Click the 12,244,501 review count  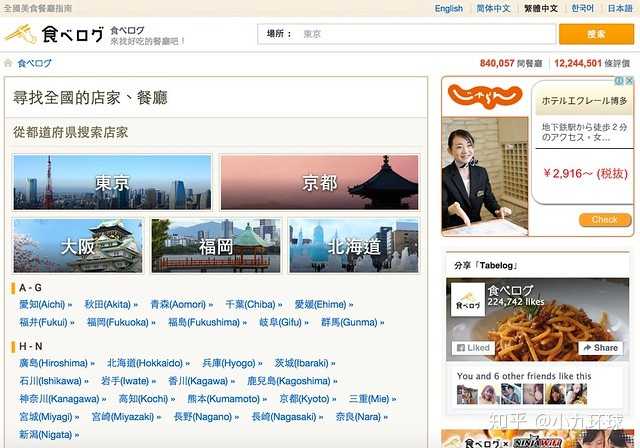[x=578, y=63]
